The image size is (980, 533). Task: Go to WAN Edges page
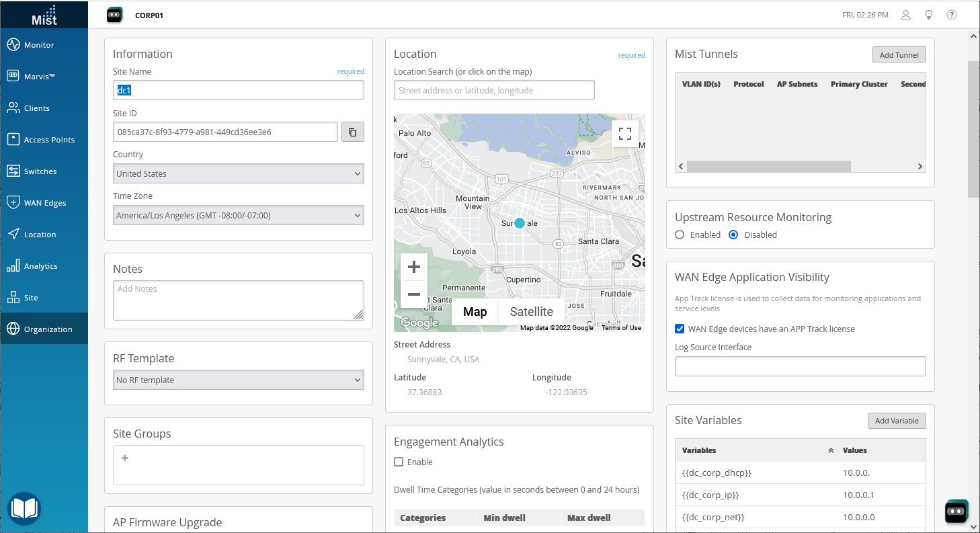pyautogui.click(x=44, y=202)
